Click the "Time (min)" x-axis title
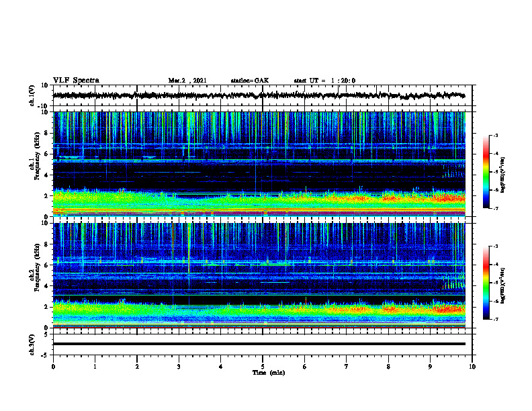532x411 pixels. [x=269, y=373]
